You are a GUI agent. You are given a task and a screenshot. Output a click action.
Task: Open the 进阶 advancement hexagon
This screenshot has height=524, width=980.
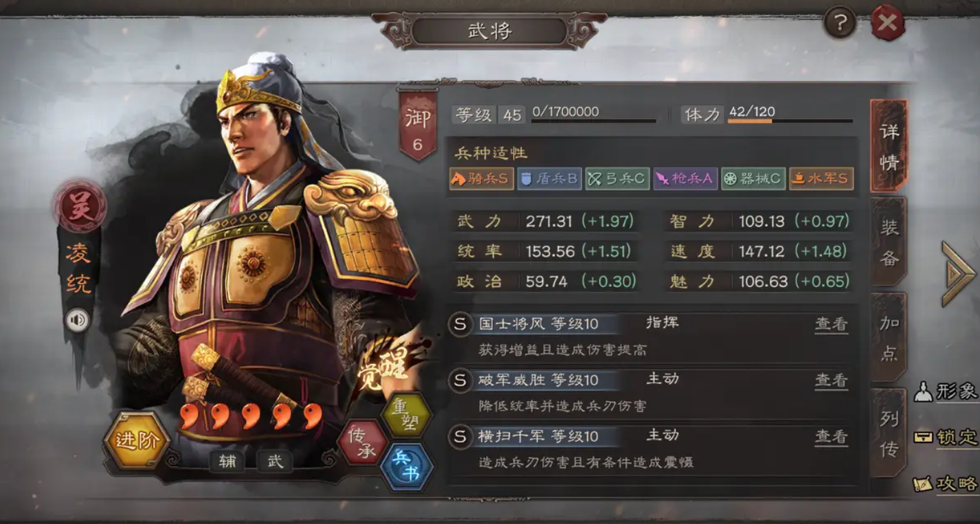pos(137,440)
